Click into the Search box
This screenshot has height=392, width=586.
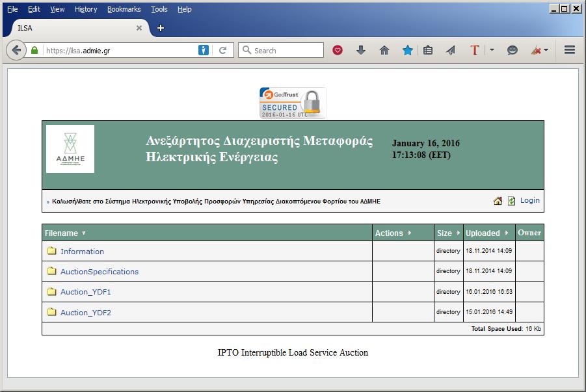(x=281, y=50)
